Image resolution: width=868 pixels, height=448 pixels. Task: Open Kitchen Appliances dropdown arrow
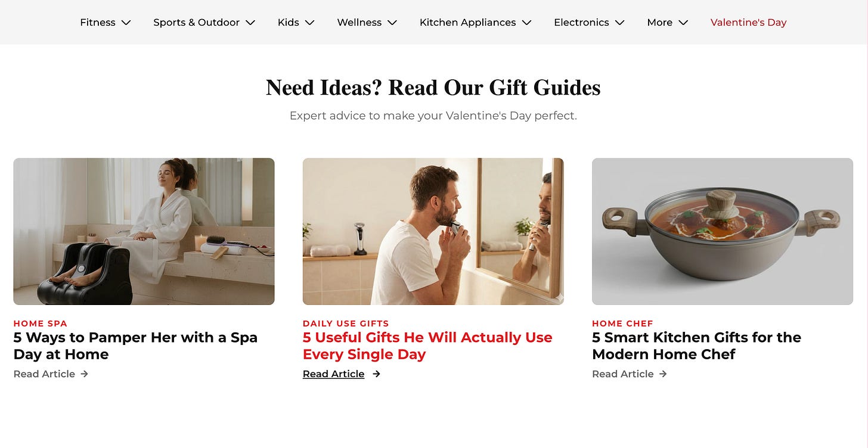tap(526, 23)
